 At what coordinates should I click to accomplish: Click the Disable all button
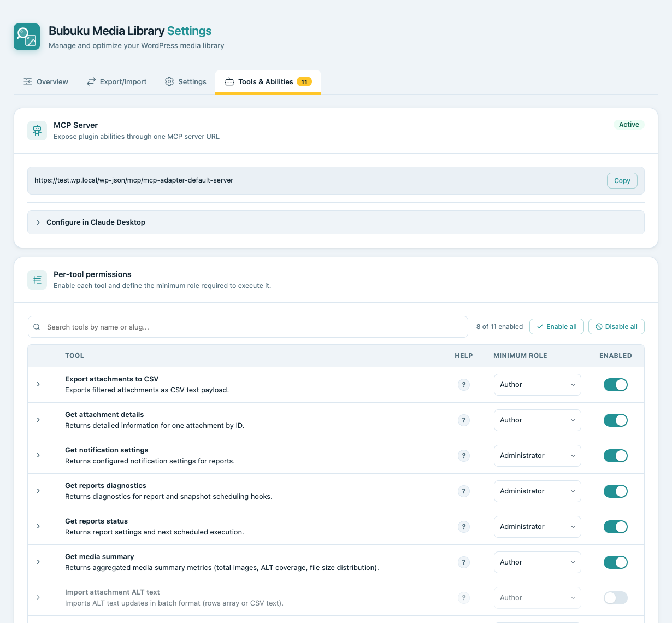616,327
